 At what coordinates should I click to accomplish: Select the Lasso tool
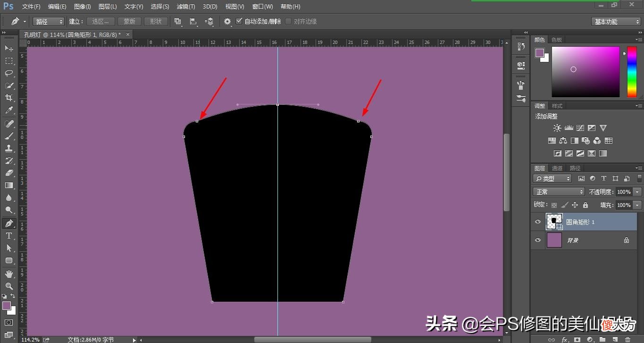tap(9, 73)
